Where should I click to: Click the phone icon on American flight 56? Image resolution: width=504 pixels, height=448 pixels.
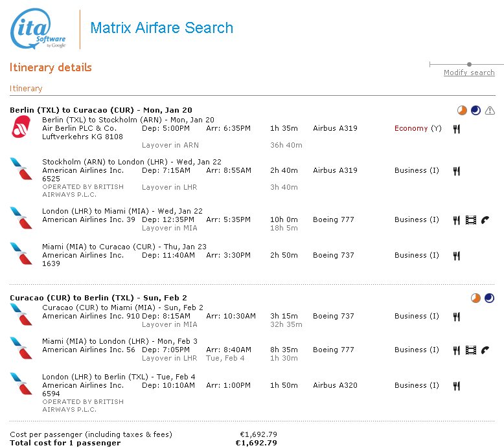(x=485, y=350)
